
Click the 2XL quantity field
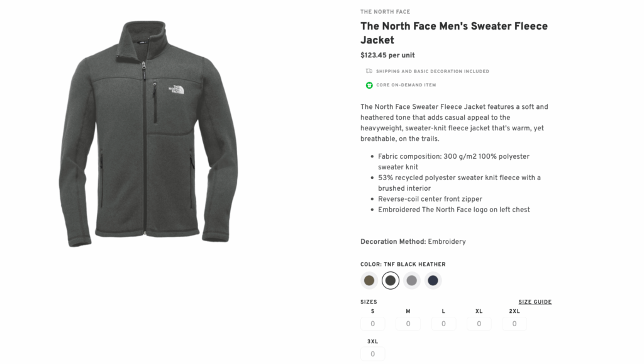pyautogui.click(x=514, y=323)
